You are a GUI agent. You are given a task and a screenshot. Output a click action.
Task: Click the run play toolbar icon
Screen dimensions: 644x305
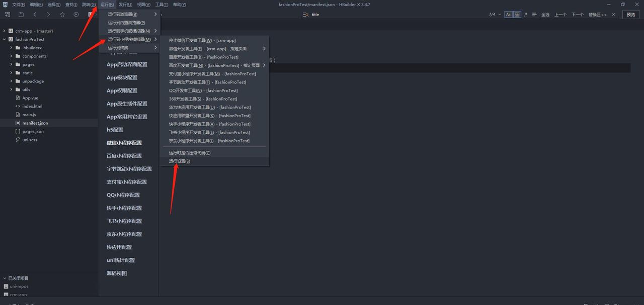(x=76, y=15)
